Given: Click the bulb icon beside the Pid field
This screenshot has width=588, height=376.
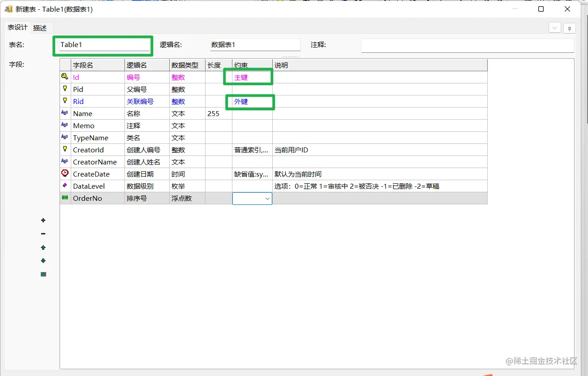Looking at the screenshot, I should pyautogui.click(x=65, y=89).
